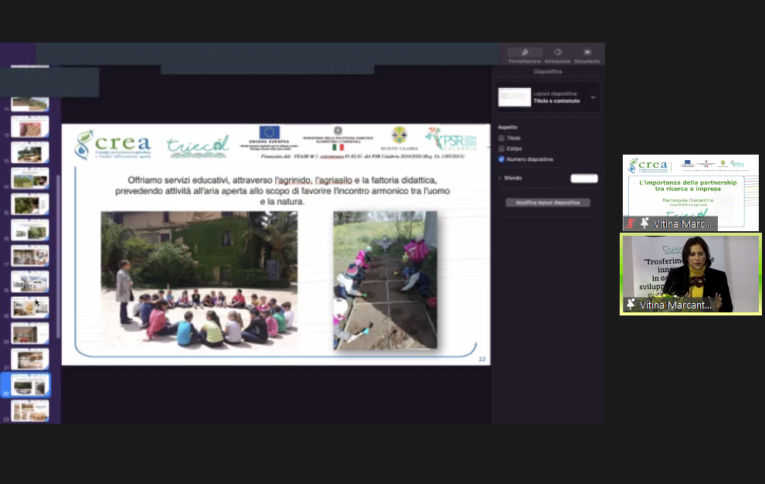Expand the Sfondo section

pos(500,178)
